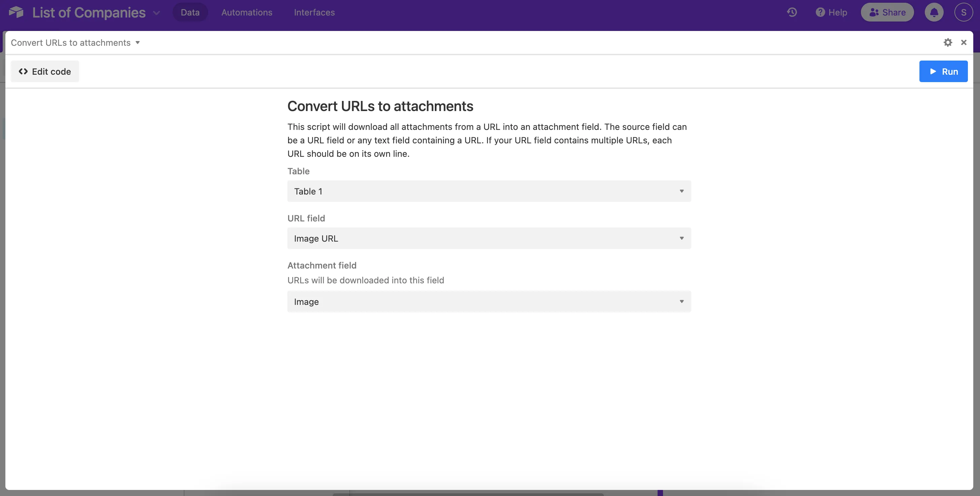Click the Help question mark icon

[x=820, y=12]
